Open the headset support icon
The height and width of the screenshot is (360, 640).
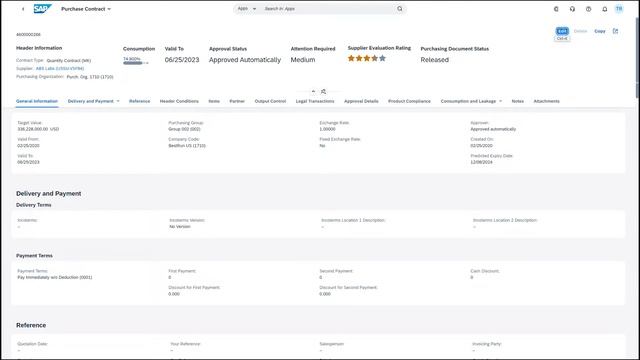point(572,9)
